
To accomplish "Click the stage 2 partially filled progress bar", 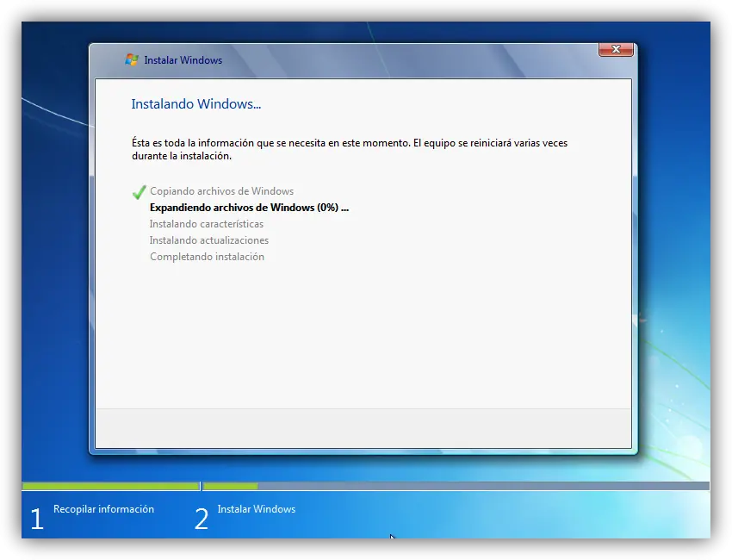I will coord(456,486).
